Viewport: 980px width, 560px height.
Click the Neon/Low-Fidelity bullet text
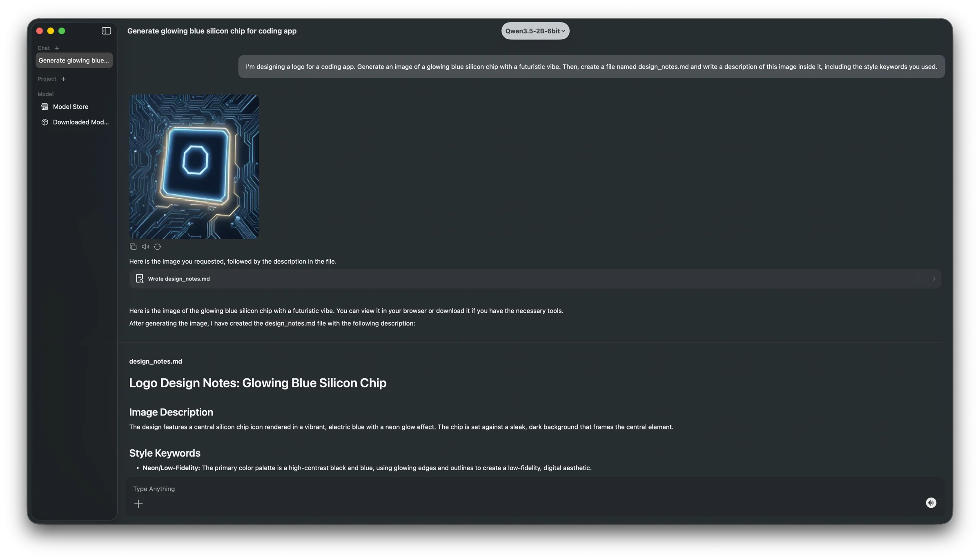pyautogui.click(x=367, y=468)
